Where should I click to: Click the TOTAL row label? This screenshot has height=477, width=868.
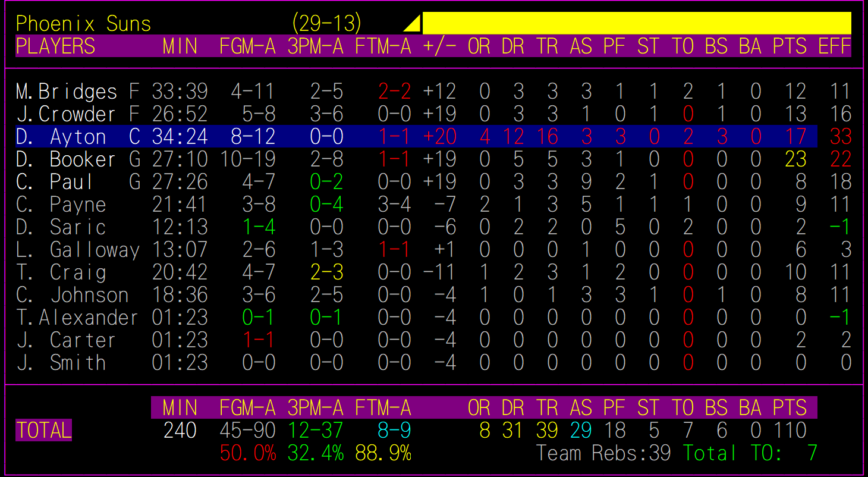point(44,431)
